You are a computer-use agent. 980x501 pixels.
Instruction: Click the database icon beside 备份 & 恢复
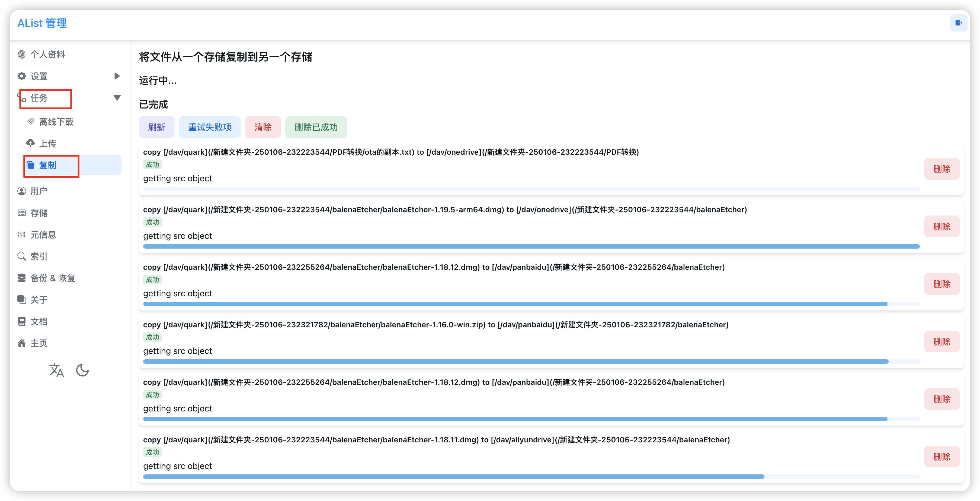coord(22,278)
